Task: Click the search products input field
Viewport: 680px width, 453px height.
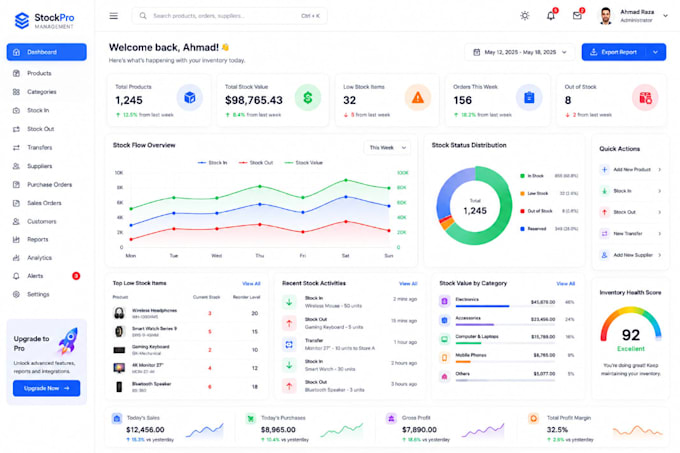Action: tap(229, 16)
